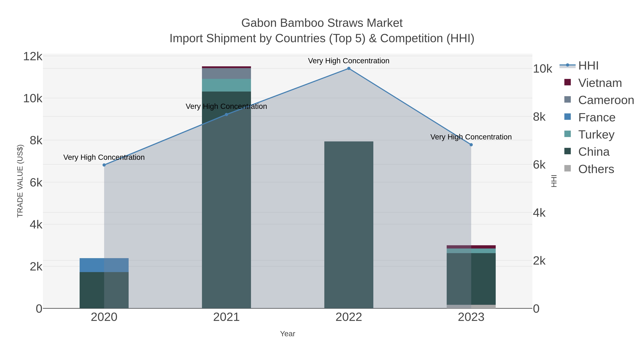Toggle Others series in legend
Screen dimensions: 644x362
click(589, 169)
